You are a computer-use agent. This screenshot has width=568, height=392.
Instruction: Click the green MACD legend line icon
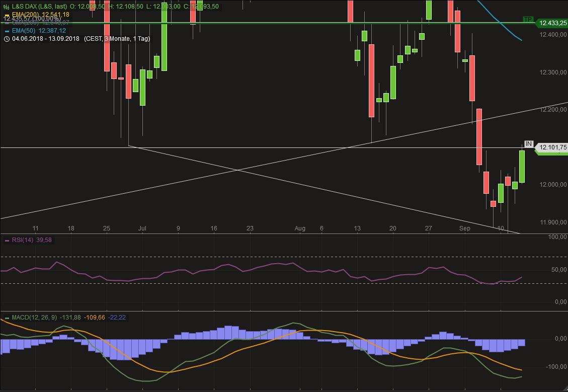click(x=6, y=318)
